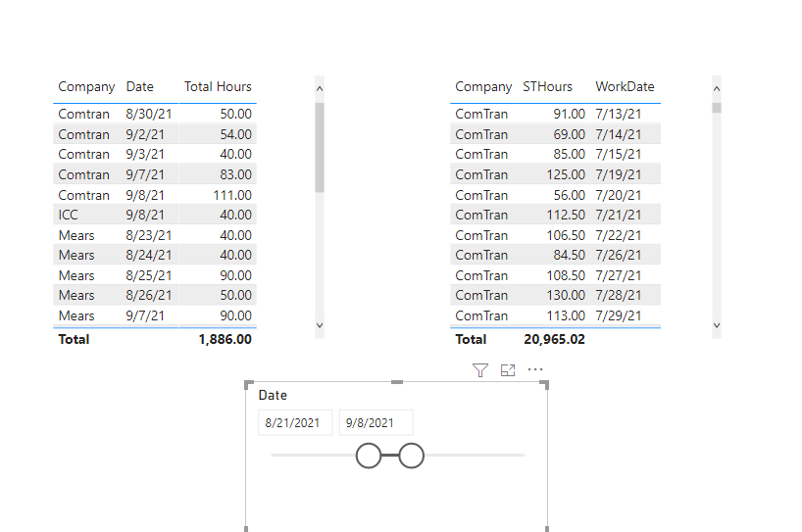The width and height of the screenshot is (802, 532).
Task: Select the 8/30/21 date cell
Action: pyautogui.click(x=149, y=114)
